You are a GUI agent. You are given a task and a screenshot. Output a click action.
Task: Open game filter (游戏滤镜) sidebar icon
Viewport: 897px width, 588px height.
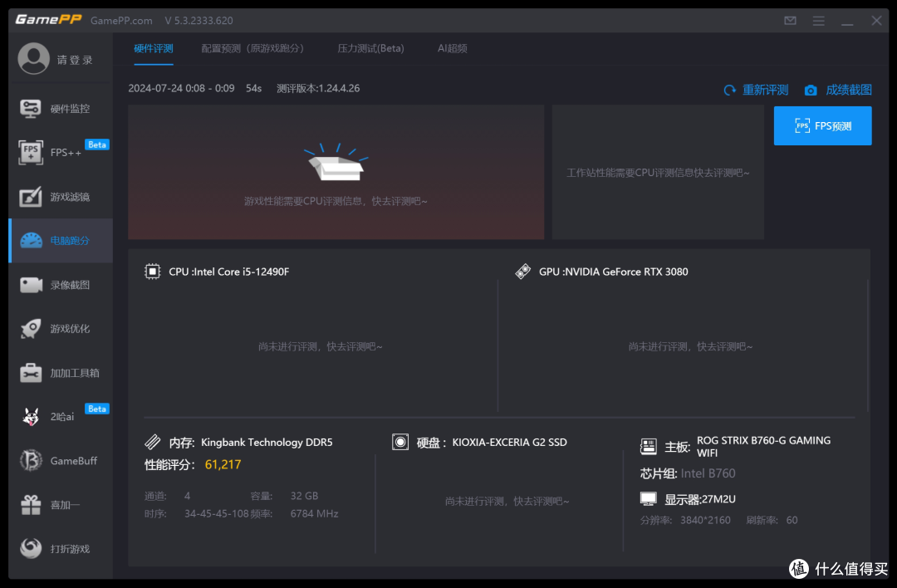31,197
